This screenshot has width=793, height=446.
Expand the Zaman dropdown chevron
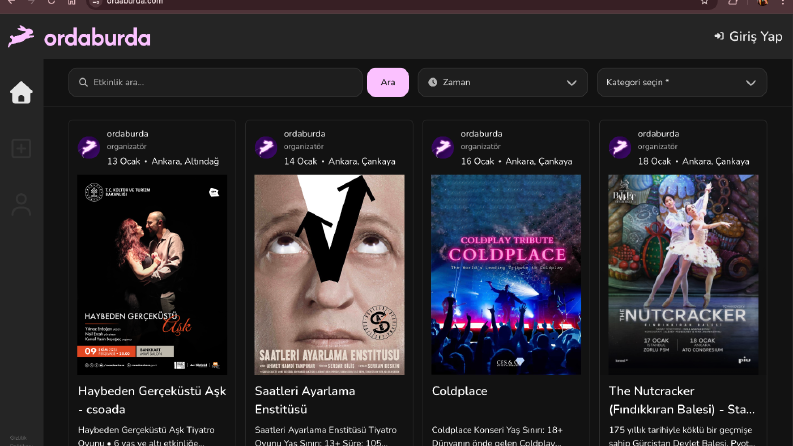[x=571, y=83]
